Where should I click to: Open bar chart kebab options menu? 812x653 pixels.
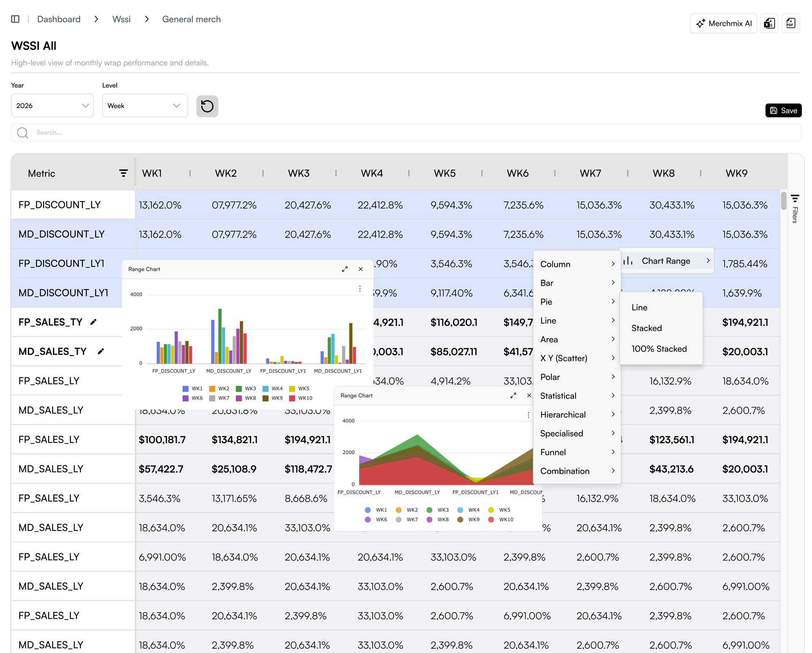(x=360, y=288)
